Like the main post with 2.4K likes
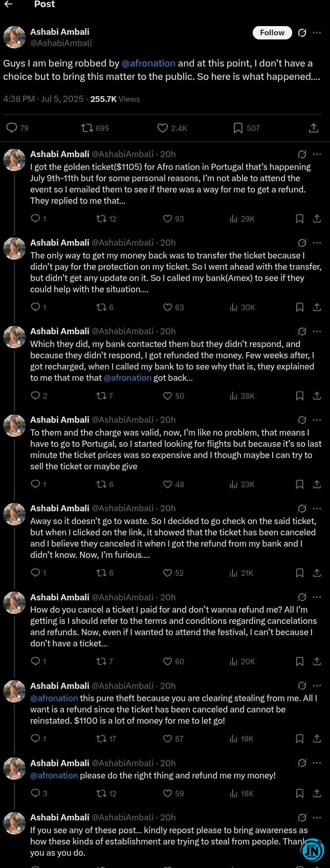Screen dimensions: 330x868 click(x=172, y=128)
